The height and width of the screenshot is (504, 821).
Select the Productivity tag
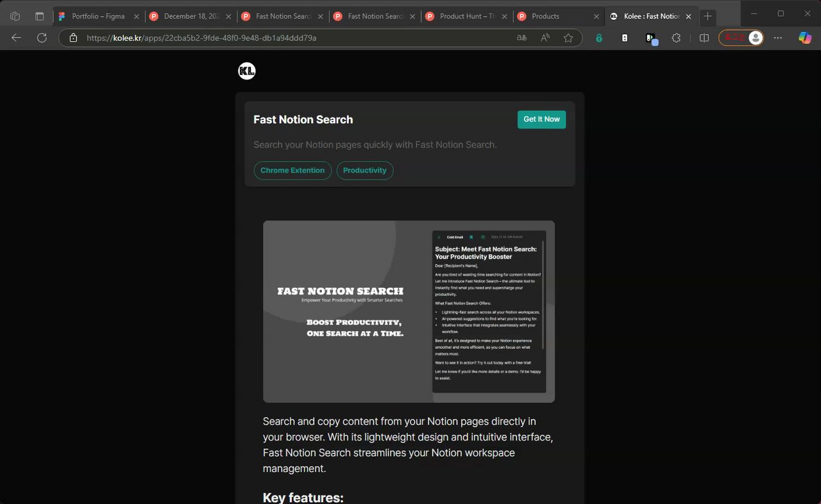pos(365,171)
